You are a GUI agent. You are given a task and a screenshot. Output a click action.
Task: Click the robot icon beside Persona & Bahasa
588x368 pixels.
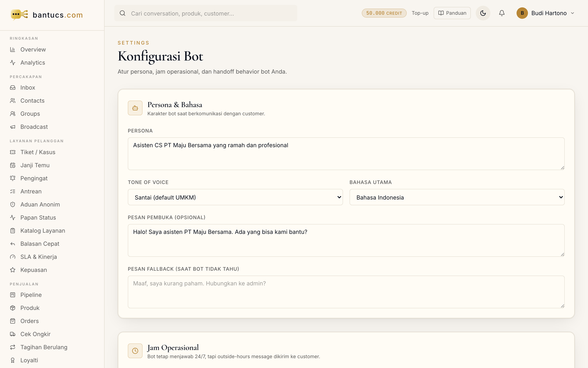pyautogui.click(x=135, y=108)
